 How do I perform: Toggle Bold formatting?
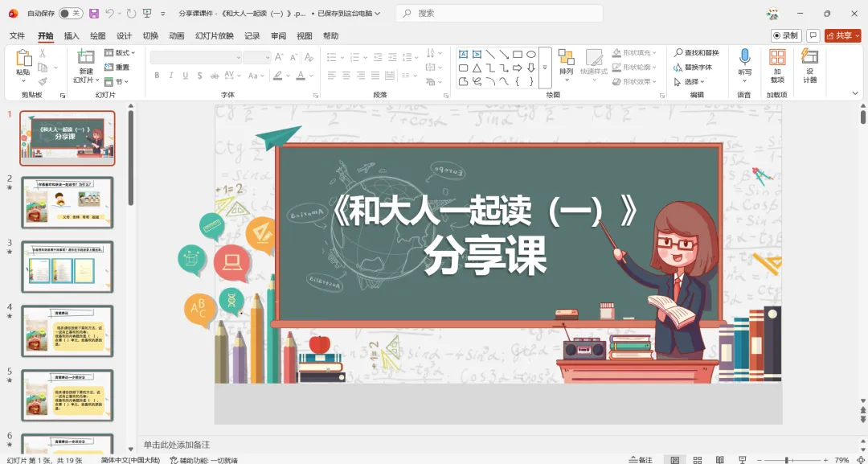click(158, 76)
